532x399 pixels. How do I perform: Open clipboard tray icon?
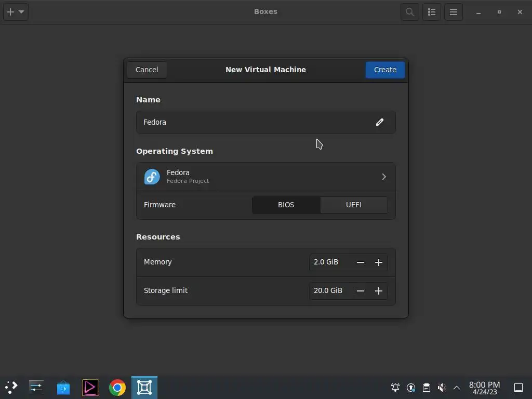pos(427,387)
